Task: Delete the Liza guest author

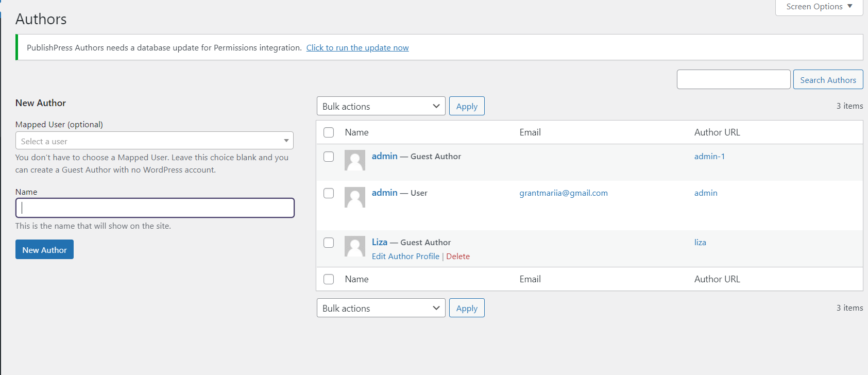Action: pos(458,257)
